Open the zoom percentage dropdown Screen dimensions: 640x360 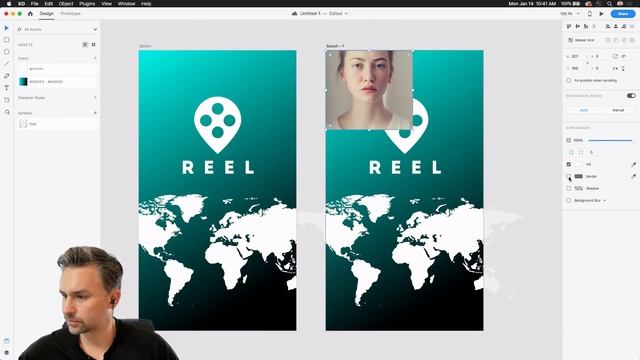pyautogui.click(x=578, y=13)
